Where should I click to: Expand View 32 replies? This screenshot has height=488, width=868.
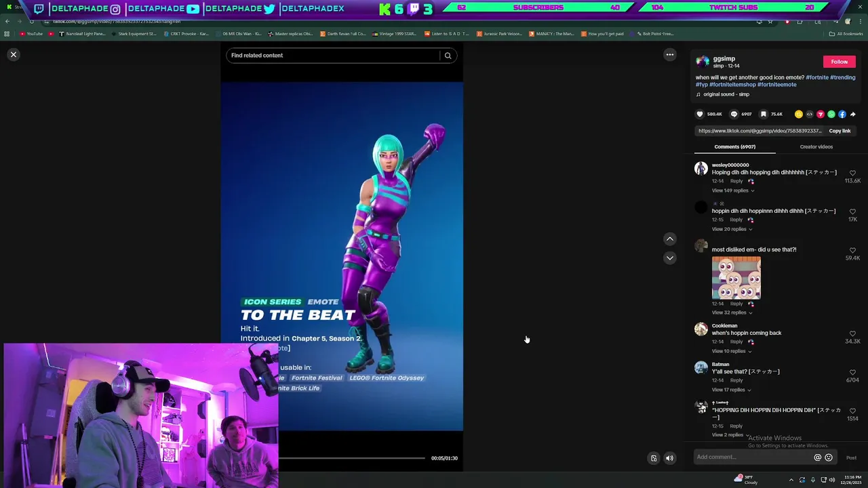732,312
